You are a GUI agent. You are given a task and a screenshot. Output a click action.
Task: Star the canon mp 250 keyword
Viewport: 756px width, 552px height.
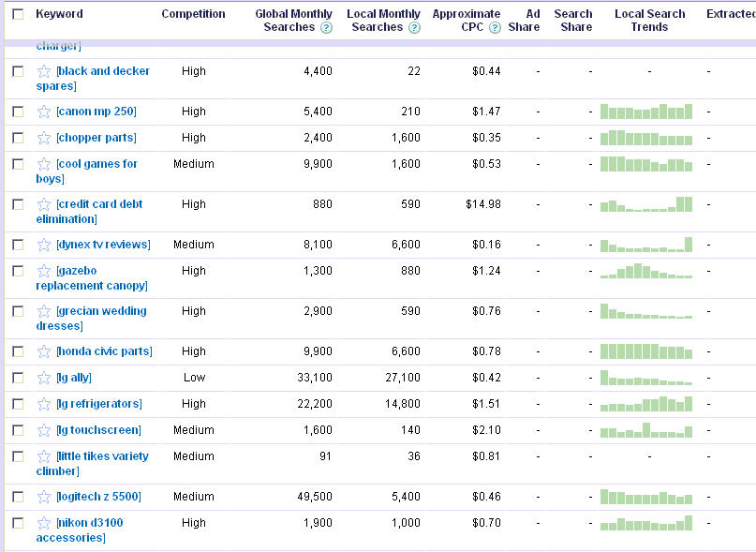click(44, 112)
